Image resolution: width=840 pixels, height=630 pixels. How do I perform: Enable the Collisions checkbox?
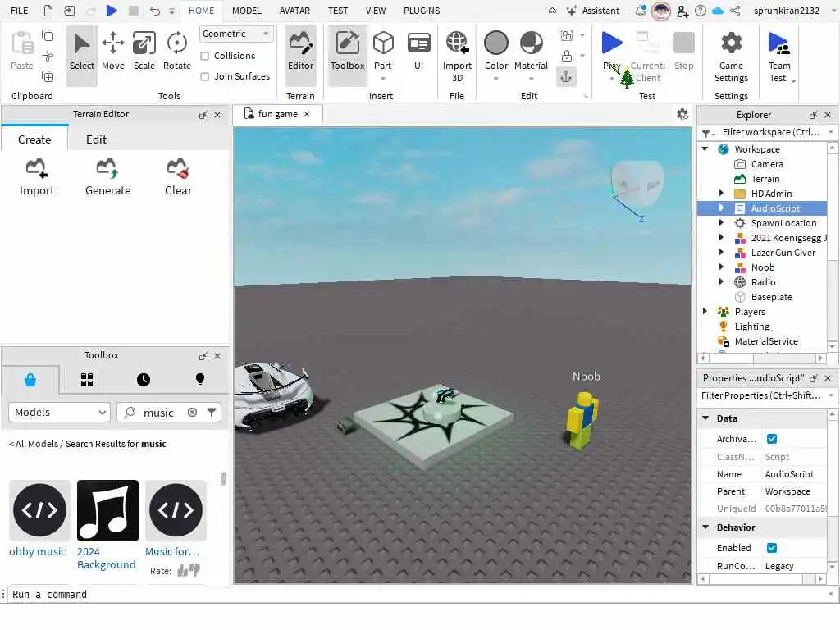tap(204, 56)
